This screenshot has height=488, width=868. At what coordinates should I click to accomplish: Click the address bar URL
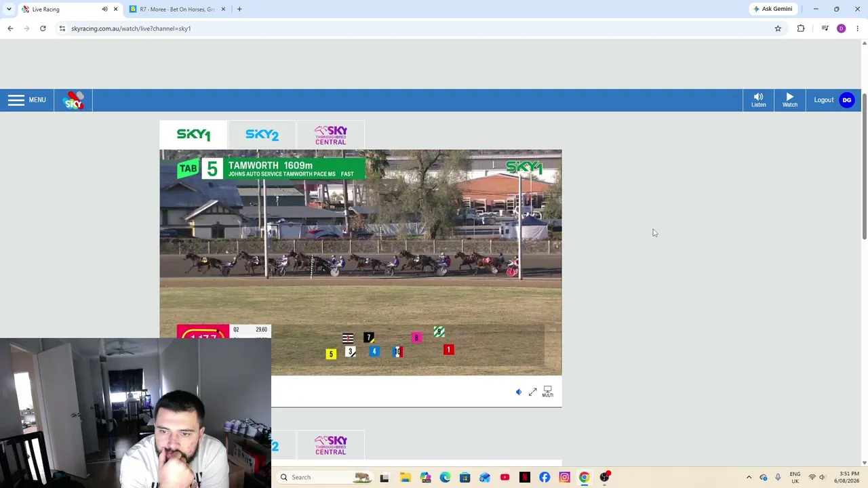pos(131,28)
